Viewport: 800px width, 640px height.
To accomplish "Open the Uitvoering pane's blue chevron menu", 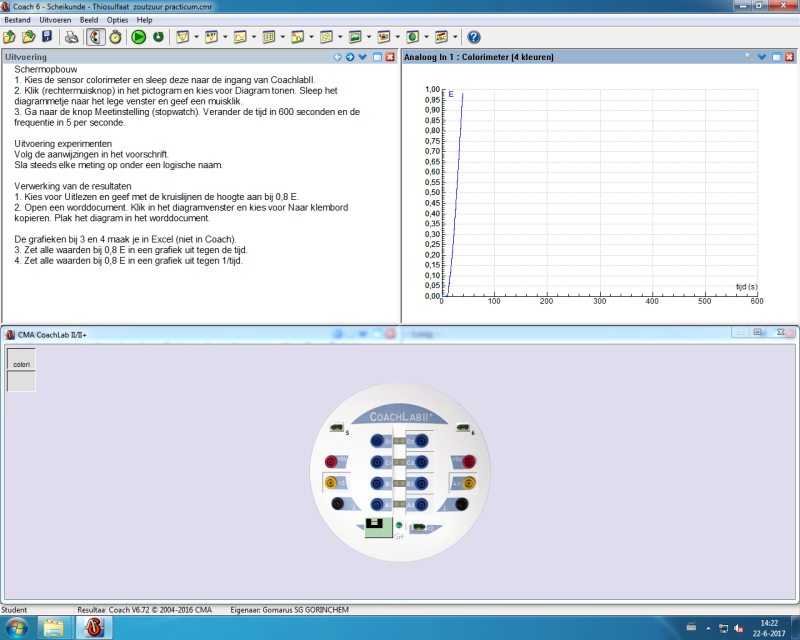I will (x=363, y=57).
